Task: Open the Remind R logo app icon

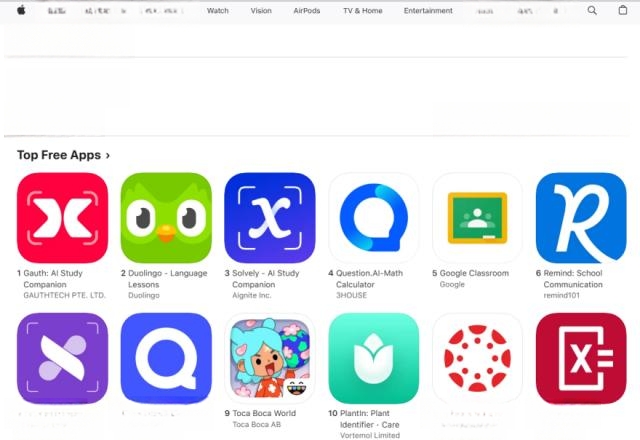Action: (581, 218)
